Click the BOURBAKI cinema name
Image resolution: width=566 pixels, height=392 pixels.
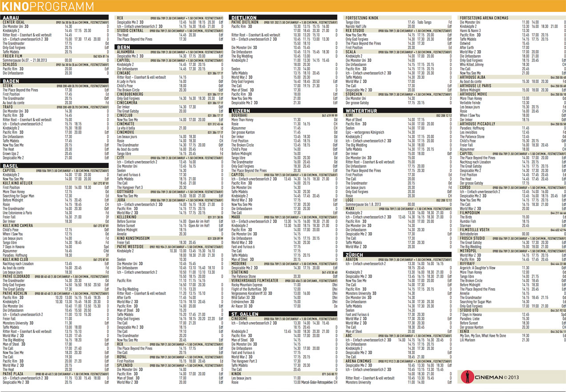coord(239,115)
